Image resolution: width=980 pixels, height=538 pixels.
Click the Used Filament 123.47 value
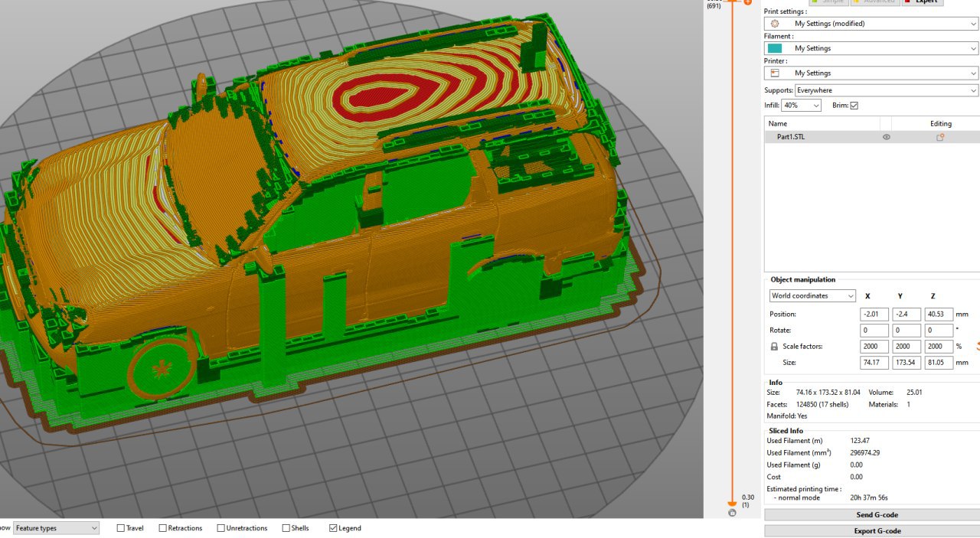click(859, 441)
